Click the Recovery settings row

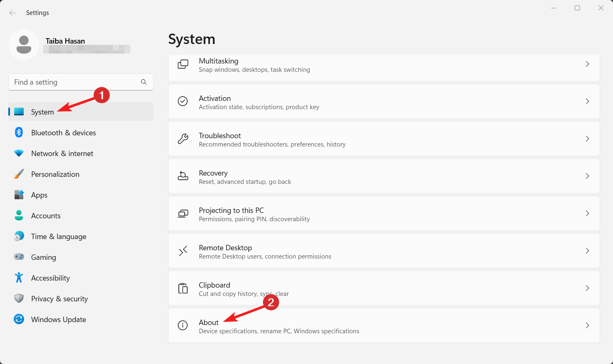coord(384,176)
